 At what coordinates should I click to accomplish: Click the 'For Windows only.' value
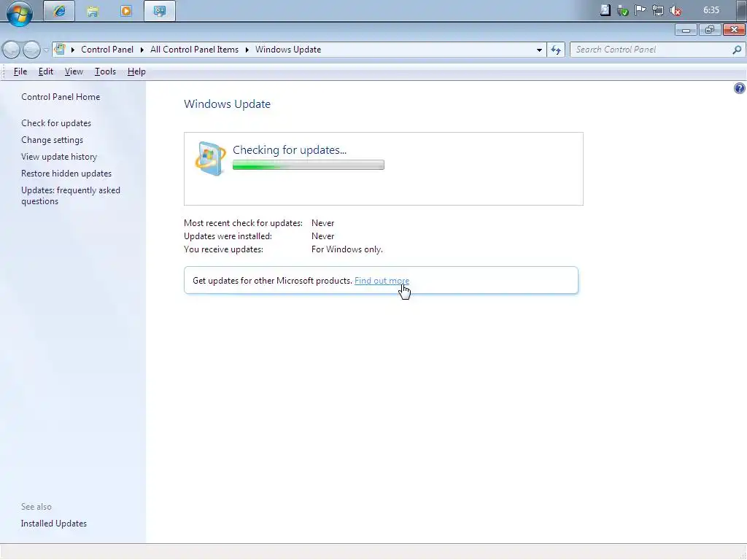click(347, 249)
